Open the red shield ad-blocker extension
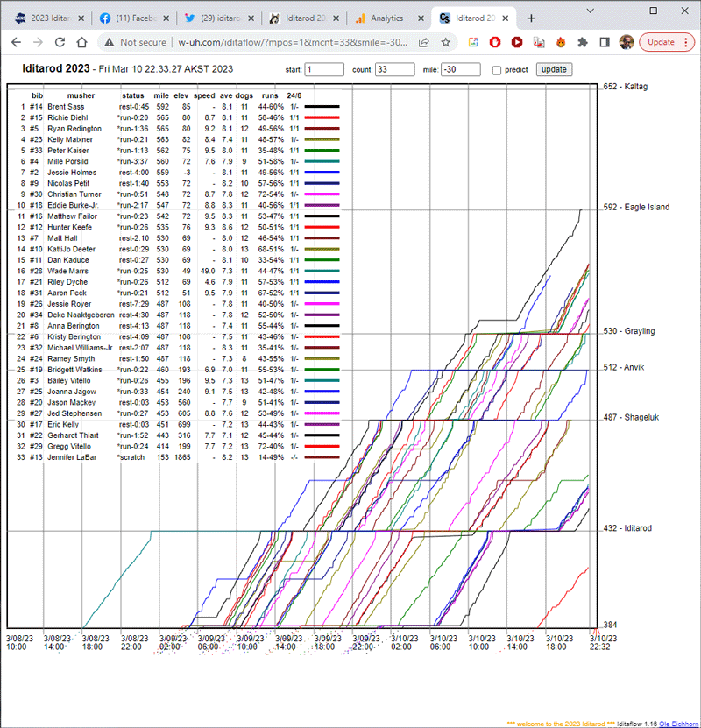The height and width of the screenshot is (728, 701). tap(495, 42)
